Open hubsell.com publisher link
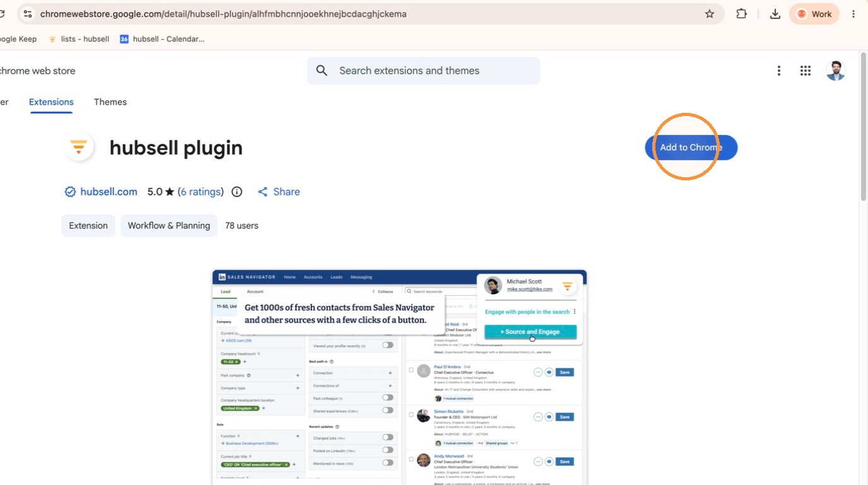The width and height of the screenshot is (868, 485). (x=108, y=192)
